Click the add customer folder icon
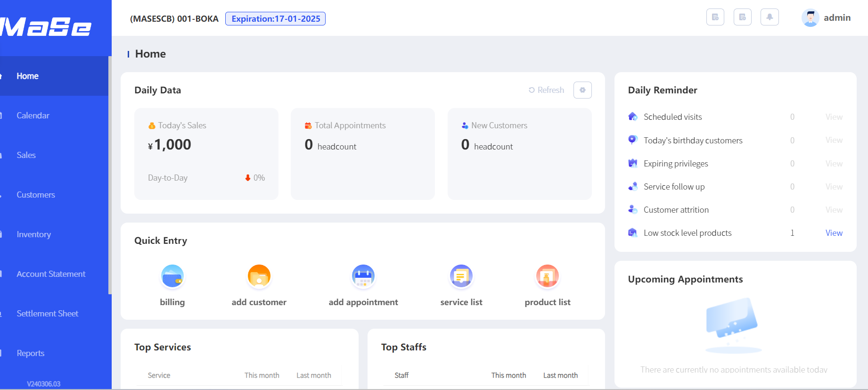This screenshot has width=868, height=390. pyautogui.click(x=259, y=276)
